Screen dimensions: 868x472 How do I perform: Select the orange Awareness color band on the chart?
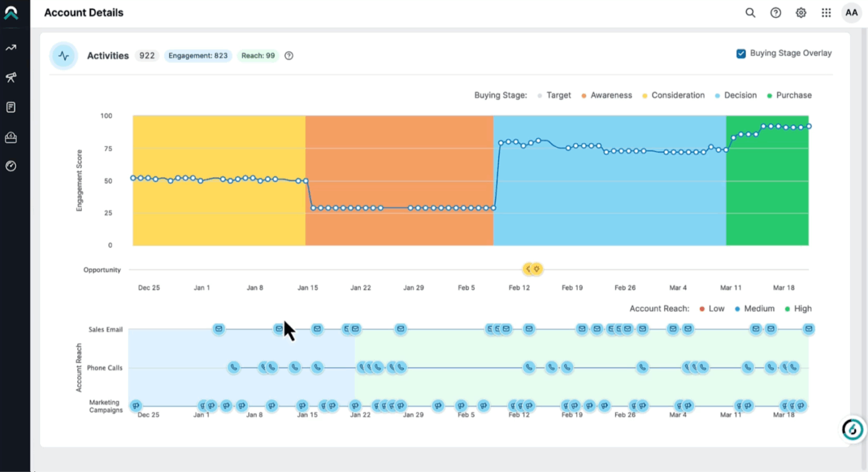pos(400,180)
